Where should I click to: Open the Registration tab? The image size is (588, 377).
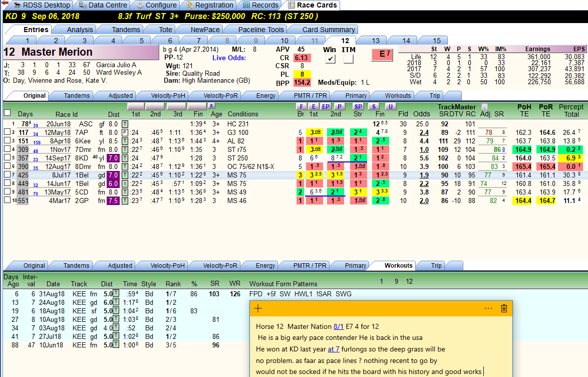tap(209, 5)
